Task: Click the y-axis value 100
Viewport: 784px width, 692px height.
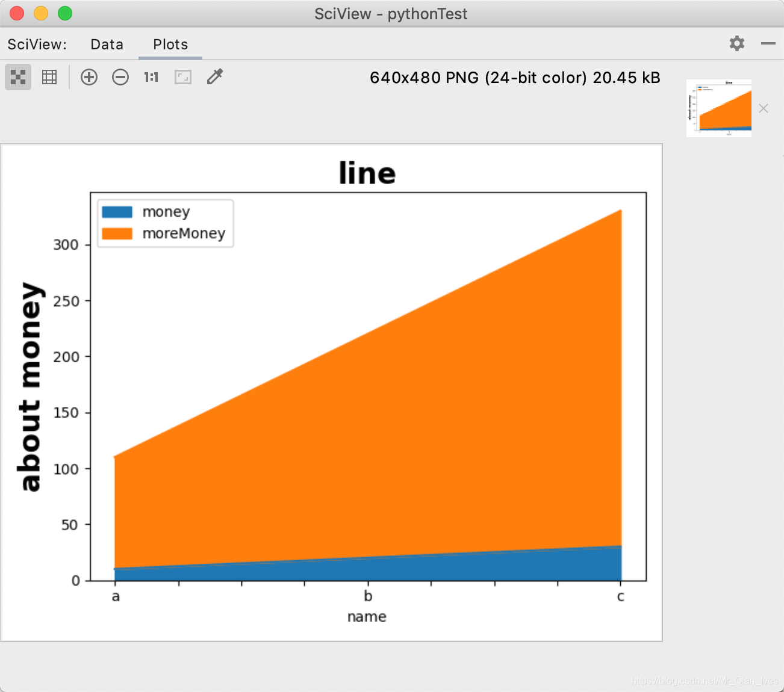Action: click(x=66, y=469)
